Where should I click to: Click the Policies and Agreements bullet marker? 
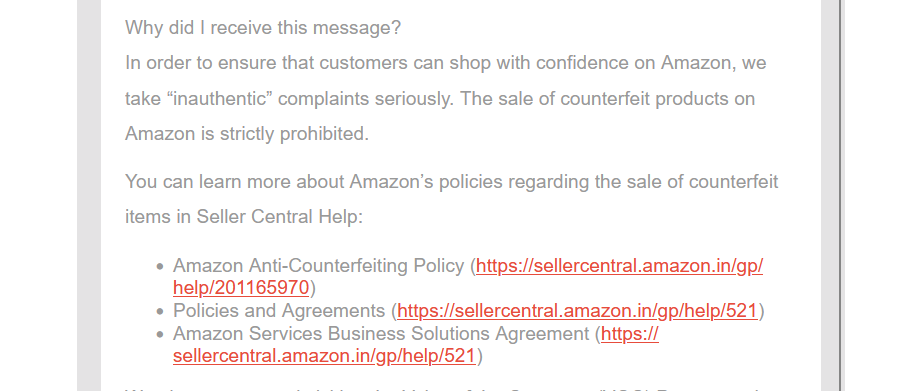point(160,312)
